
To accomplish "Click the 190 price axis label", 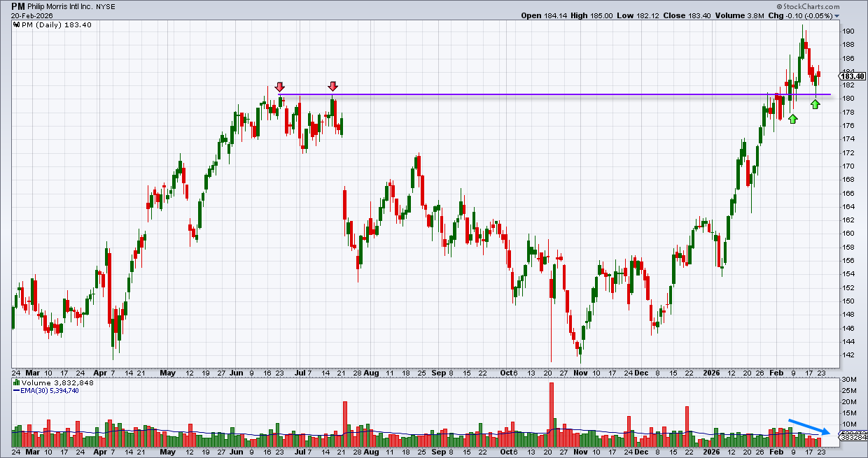I will coord(848,31).
